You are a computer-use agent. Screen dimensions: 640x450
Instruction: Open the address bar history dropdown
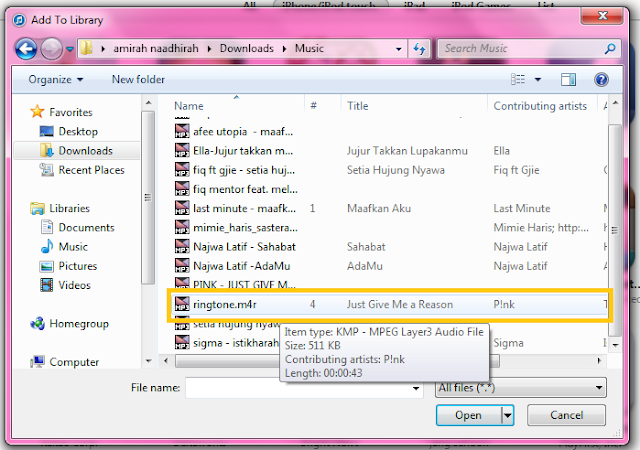(398, 49)
